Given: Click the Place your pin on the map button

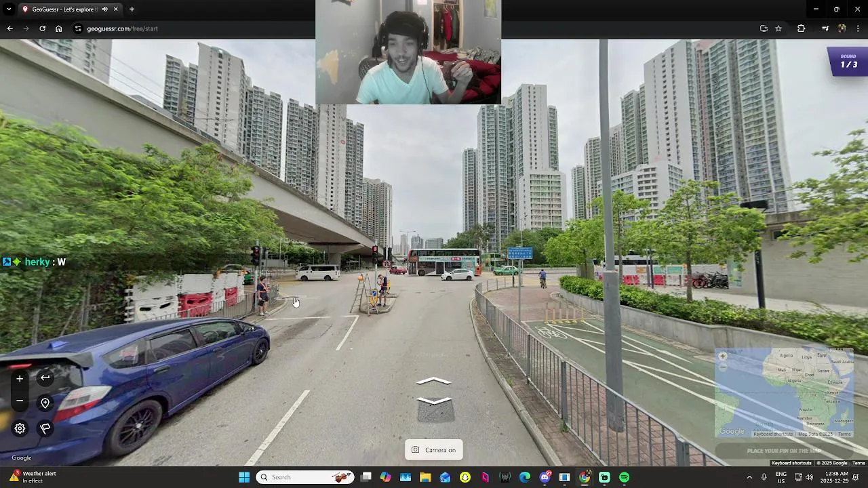Looking at the screenshot, I should pyautogui.click(x=784, y=451).
